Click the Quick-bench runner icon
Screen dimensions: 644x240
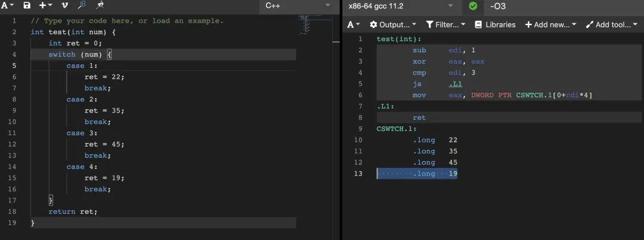pyautogui.click(x=100, y=5)
